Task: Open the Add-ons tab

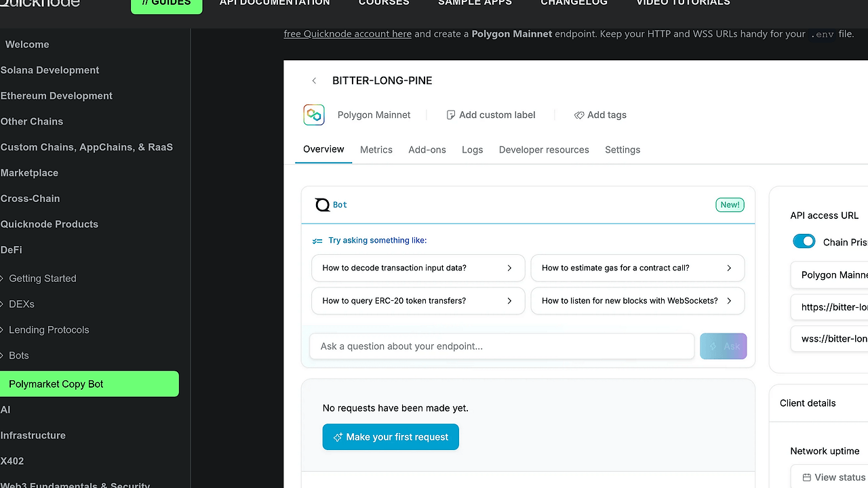Action: tap(427, 150)
